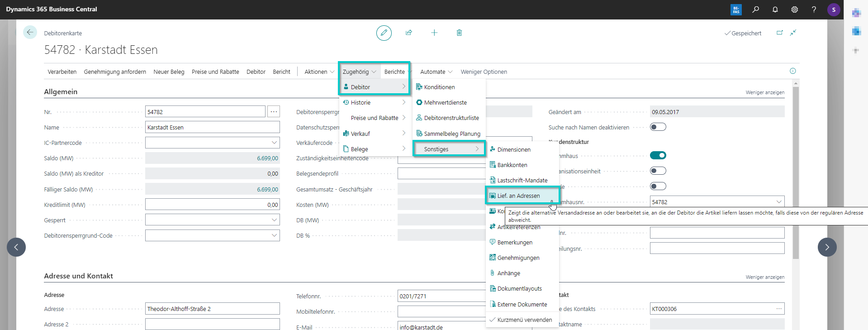
Task: Open the settings gear icon
Action: tap(794, 10)
